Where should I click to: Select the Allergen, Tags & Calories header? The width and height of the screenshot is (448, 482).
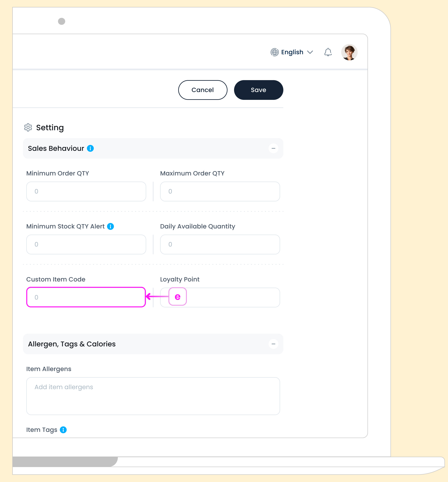pyautogui.click(x=72, y=344)
